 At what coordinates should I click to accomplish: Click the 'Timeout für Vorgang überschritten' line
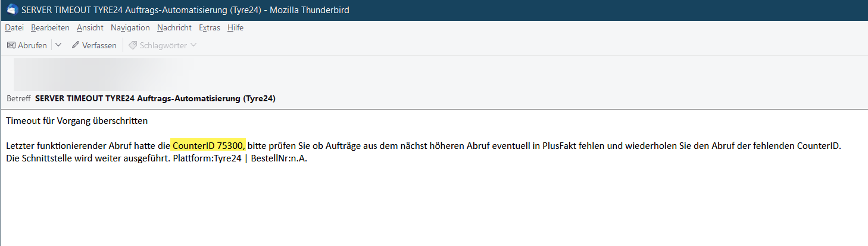(x=77, y=121)
